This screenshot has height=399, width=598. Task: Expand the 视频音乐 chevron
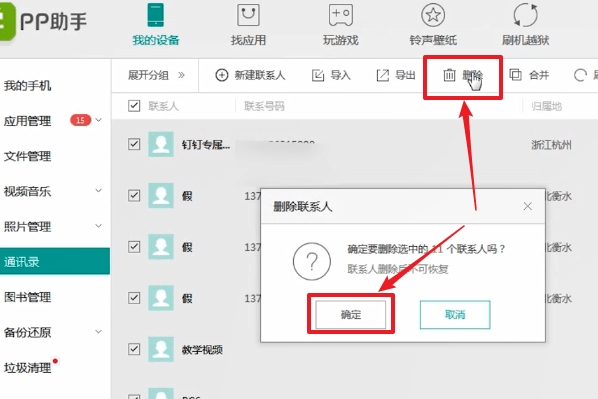pyautogui.click(x=99, y=190)
